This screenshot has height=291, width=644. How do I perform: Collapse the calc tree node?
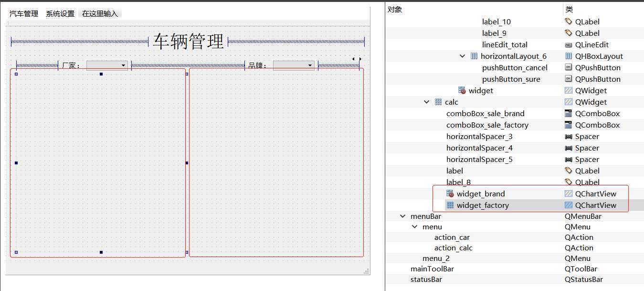coord(426,102)
